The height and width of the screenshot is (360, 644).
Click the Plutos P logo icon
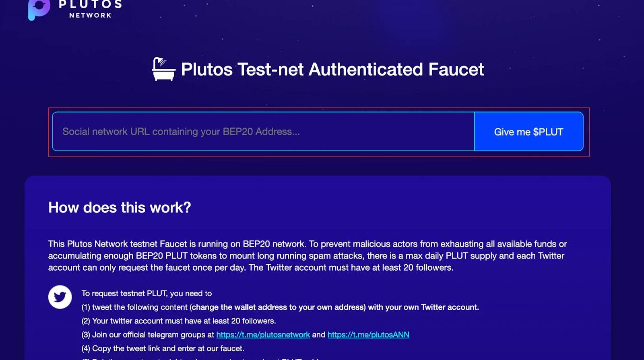(39, 10)
